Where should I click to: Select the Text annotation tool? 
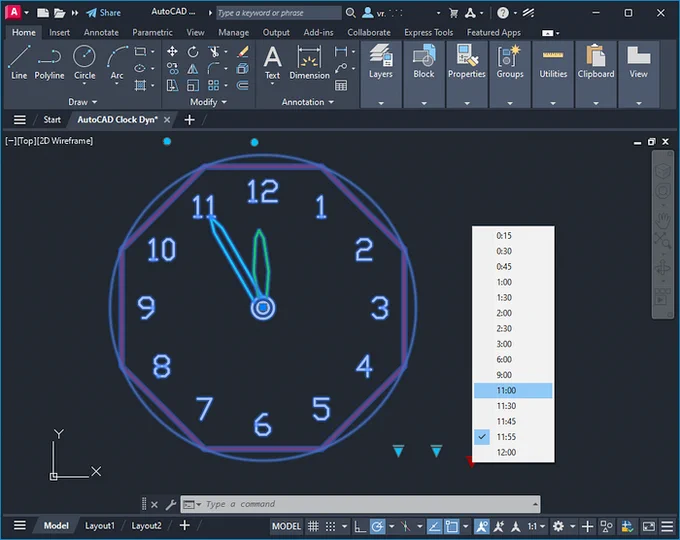[272, 62]
